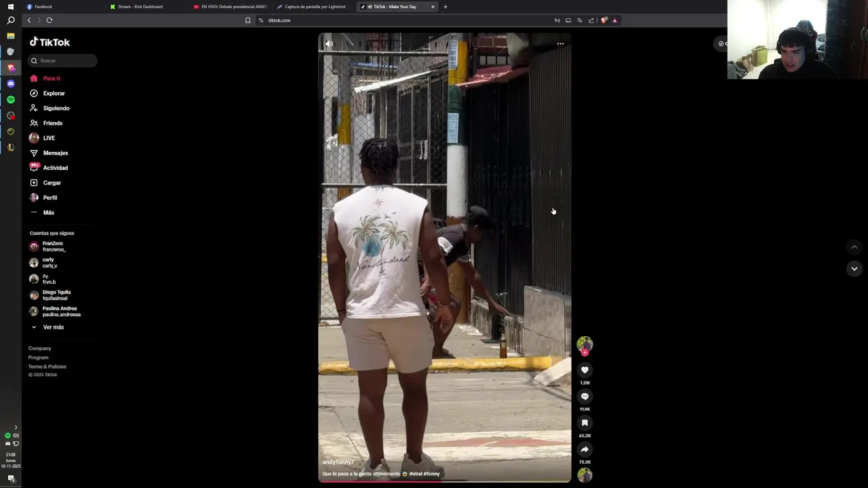Go back in browser history
Image resolution: width=868 pixels, height=488 pixels.
click(x=29, y=20)
